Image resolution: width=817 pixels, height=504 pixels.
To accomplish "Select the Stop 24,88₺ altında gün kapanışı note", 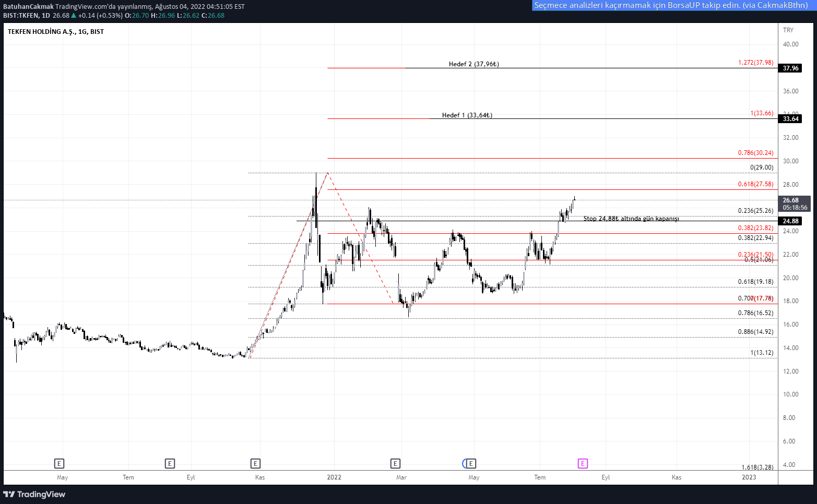I will (x=631, y=218).
